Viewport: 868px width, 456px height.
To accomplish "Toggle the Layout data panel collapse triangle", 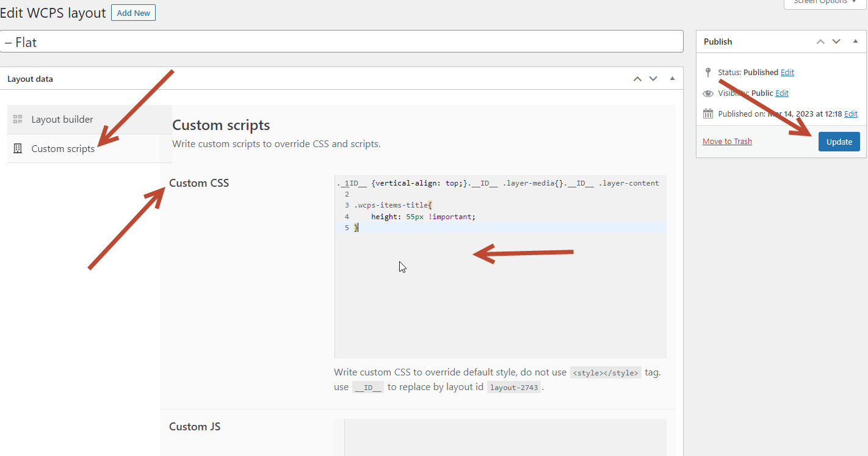I will [x=672, y=78].
